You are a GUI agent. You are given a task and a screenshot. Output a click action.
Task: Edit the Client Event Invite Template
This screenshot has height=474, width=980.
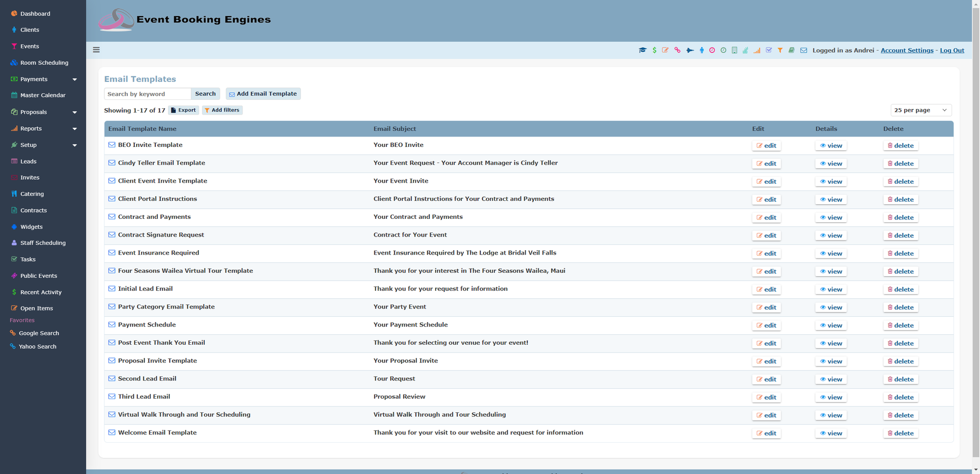pyautogui.click(x=766, y=182)
